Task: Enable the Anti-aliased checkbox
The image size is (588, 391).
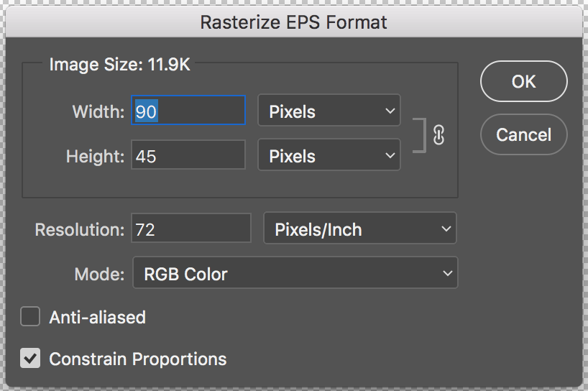Action: (30, 316)
